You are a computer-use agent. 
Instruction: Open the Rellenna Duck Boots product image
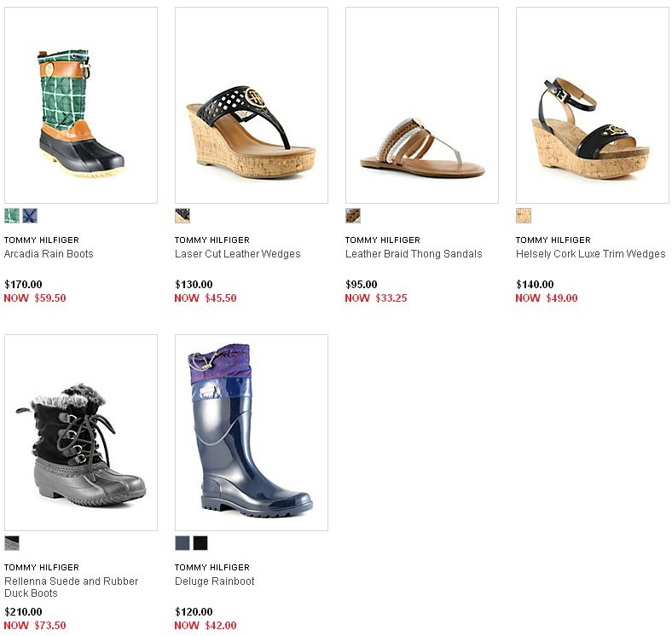pyautogui.click(x=81, y=432)
